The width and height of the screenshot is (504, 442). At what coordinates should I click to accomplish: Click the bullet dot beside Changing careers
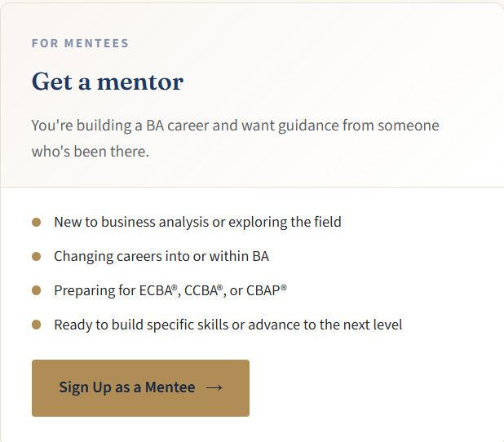point(37,257)
